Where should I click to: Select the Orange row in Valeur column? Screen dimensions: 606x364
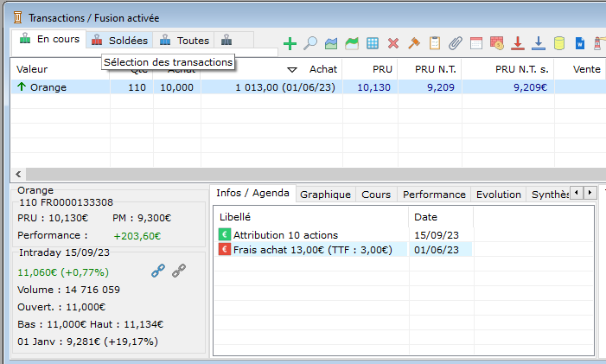click(x=61, y=87)
